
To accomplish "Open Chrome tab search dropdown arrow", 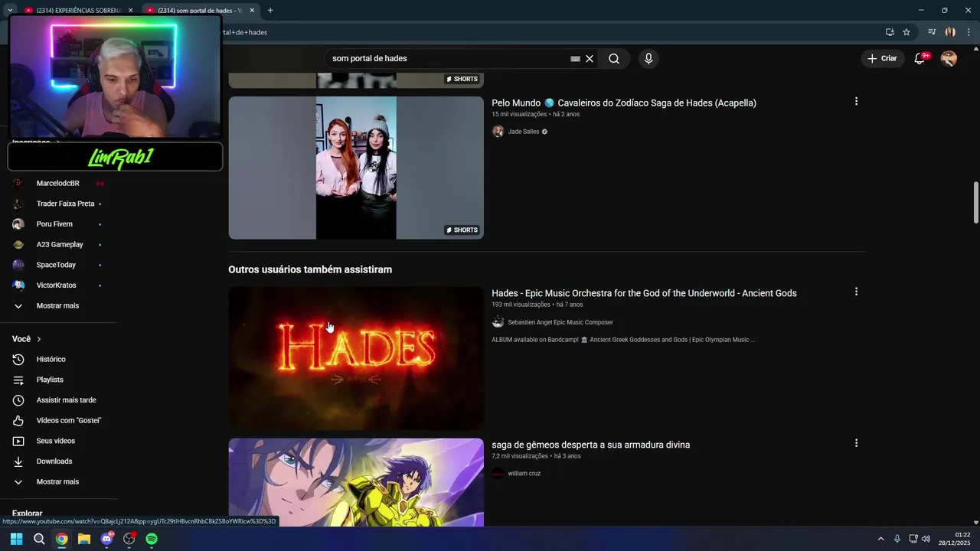I will [x=10, y=11].
